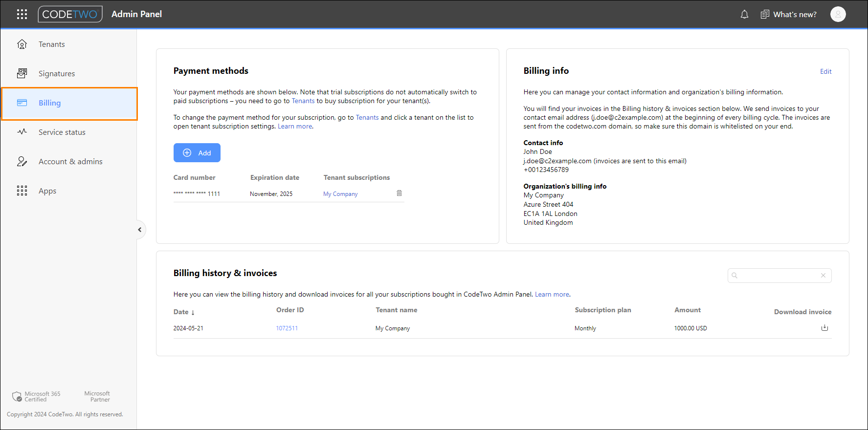
Task: Sort billing history by Date
Action: pos(184,312)
